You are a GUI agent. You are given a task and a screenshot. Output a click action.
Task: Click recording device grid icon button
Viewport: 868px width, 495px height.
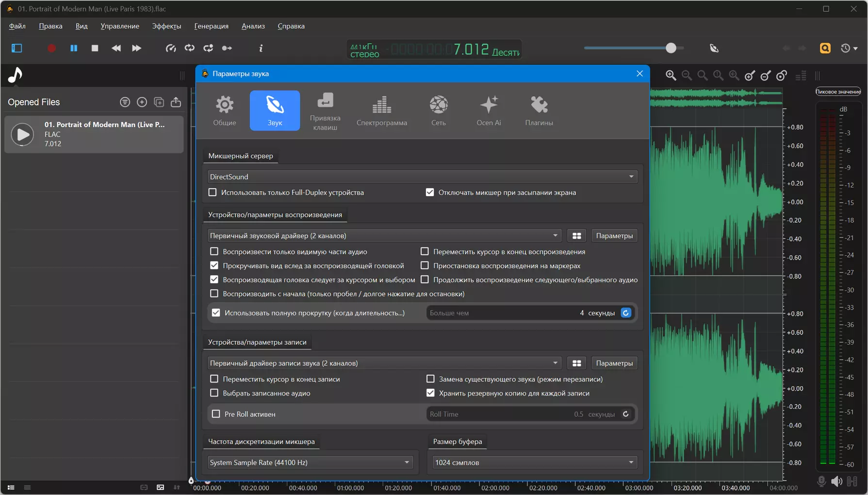[x=576, y=363]
